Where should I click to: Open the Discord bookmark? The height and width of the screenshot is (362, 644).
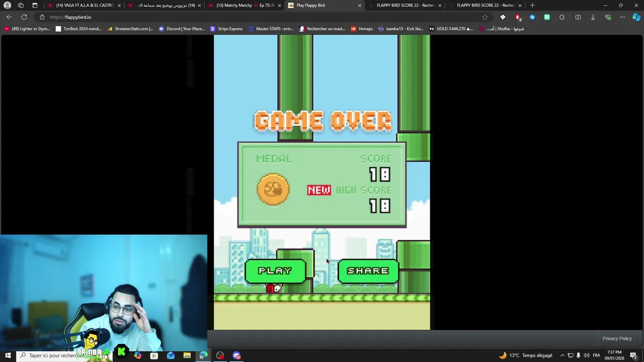click(x=182, y=29)
